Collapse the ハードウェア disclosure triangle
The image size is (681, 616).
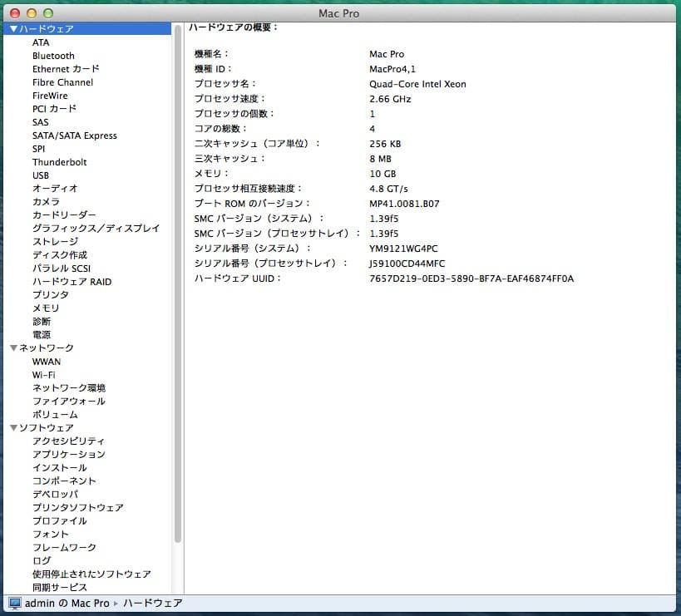click(13, 29)
